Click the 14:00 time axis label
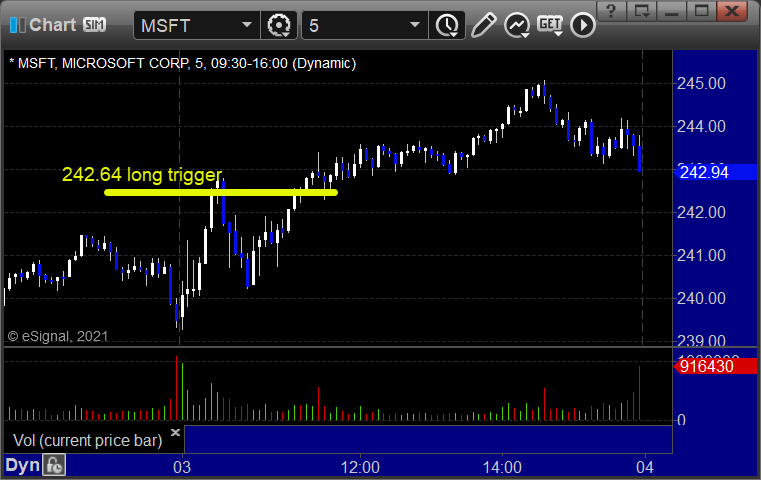Screen dimensions: 761x480 coord(502,467)
